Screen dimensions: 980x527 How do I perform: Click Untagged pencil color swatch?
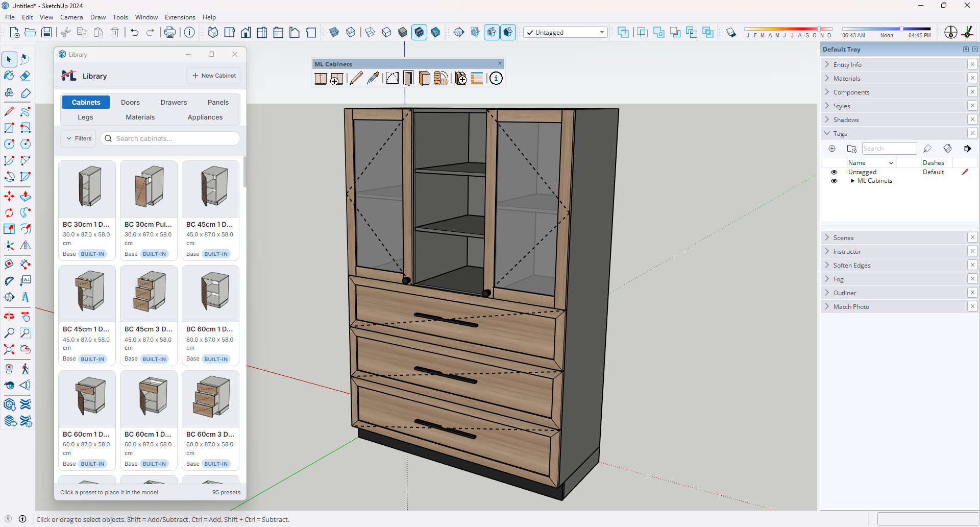coord(965,172)
